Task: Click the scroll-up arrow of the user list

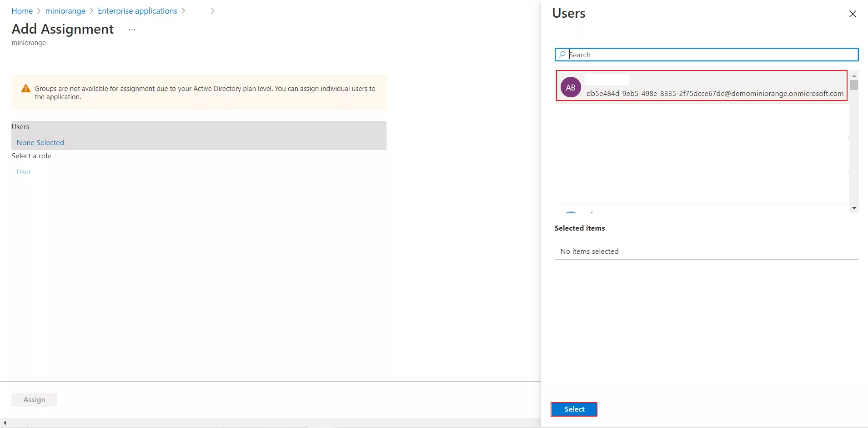Action: 855,76
